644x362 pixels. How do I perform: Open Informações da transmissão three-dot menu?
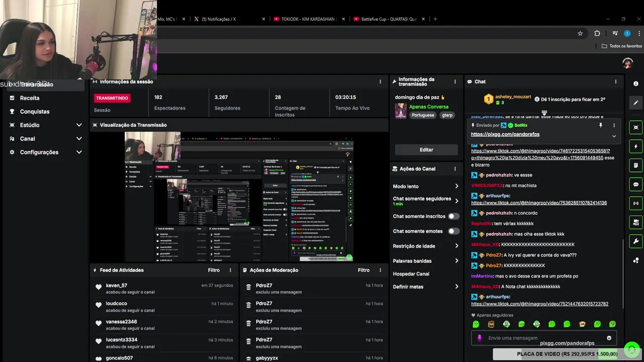(x=455, y=81)
